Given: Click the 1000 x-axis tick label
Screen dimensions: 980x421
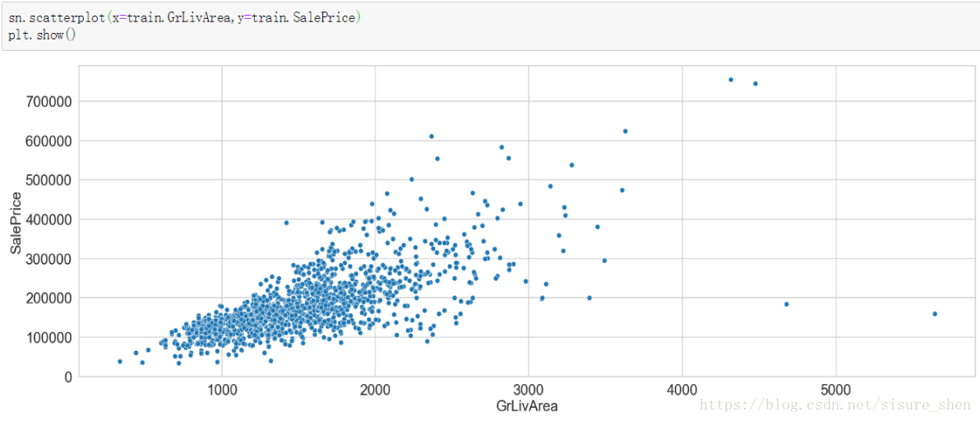Looking at the screenshot, I should pyautogui.click(x=222, y=391).
